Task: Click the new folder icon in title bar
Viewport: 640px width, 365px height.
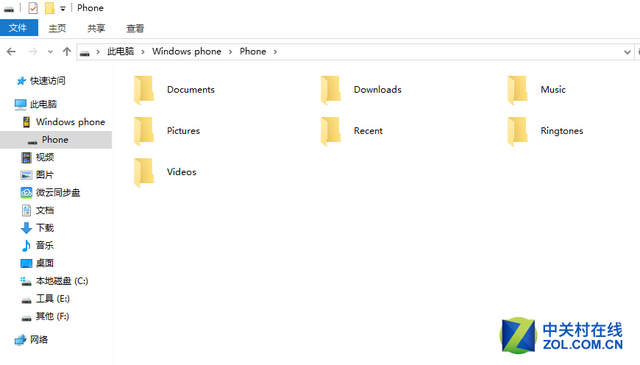Action: [x=49, y=8]
